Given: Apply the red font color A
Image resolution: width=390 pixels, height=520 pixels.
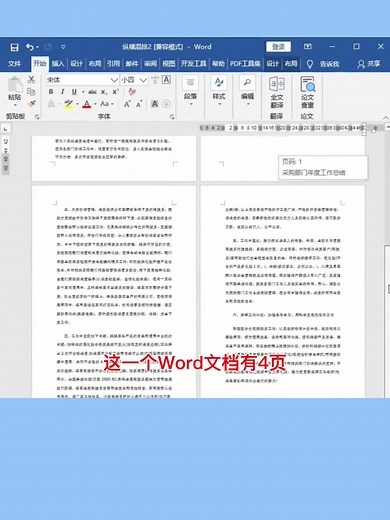Looking at the screenshot, I should point(87,104).
